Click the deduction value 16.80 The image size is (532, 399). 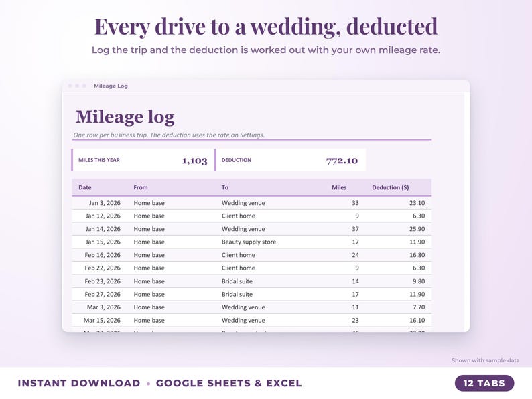[x=417, y=255]
